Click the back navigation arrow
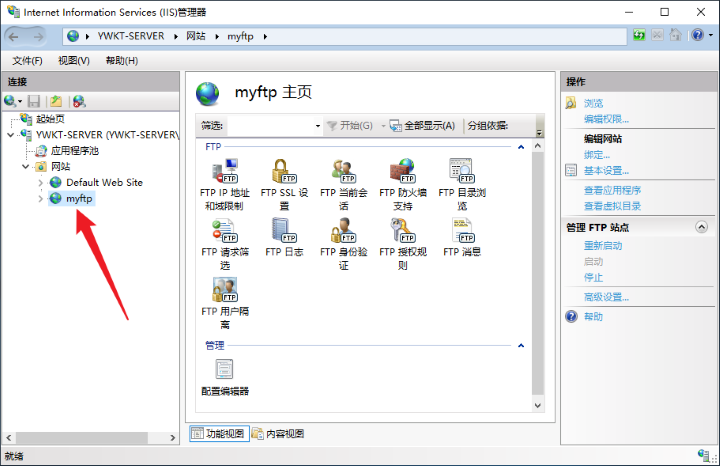The image size is (720, 466). (x=14, y=36)
